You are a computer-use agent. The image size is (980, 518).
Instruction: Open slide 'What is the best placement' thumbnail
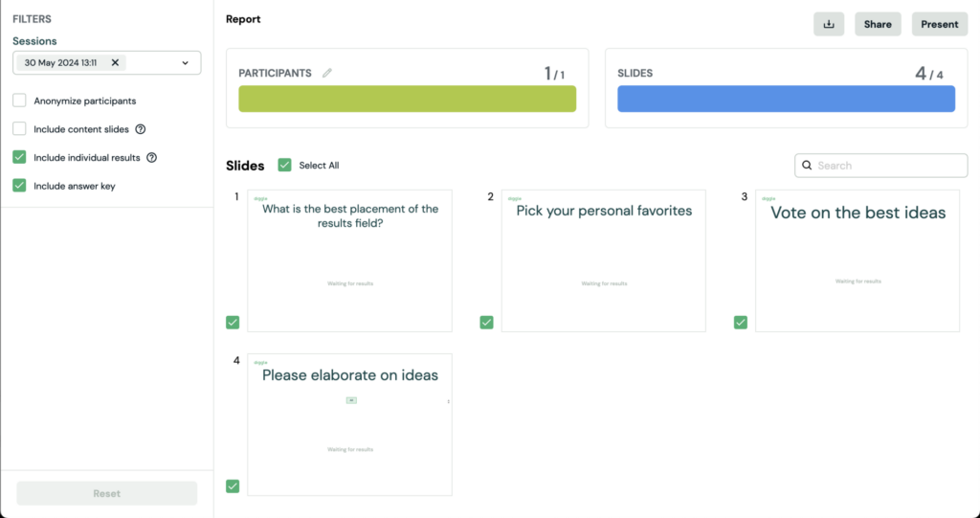coord(350,260)
